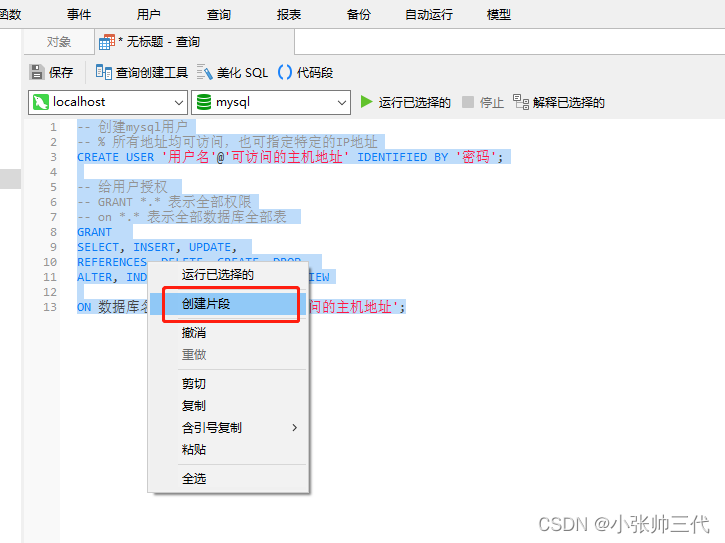This screenshot has width=725, height=543.
Task: Expand the 含引号复制 submenu arrow
Action: click(x=295, y=428)
